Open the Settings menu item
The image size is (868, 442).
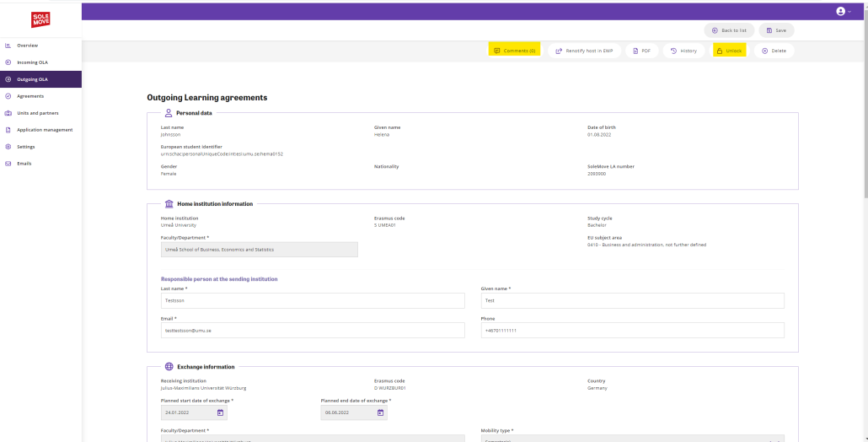coord(41,147)
